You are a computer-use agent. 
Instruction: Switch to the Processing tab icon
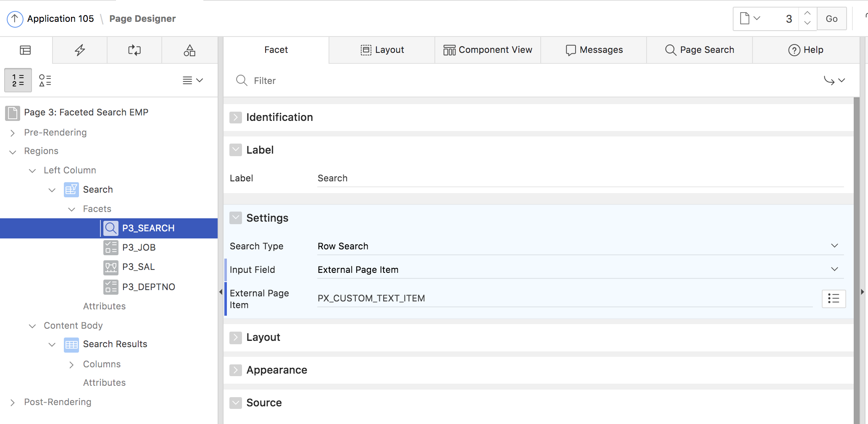point(134,50)
